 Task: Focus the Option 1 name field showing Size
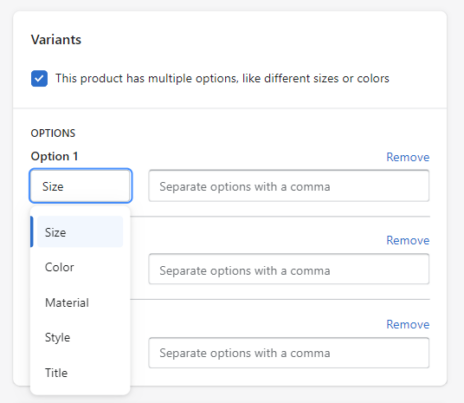81,186
